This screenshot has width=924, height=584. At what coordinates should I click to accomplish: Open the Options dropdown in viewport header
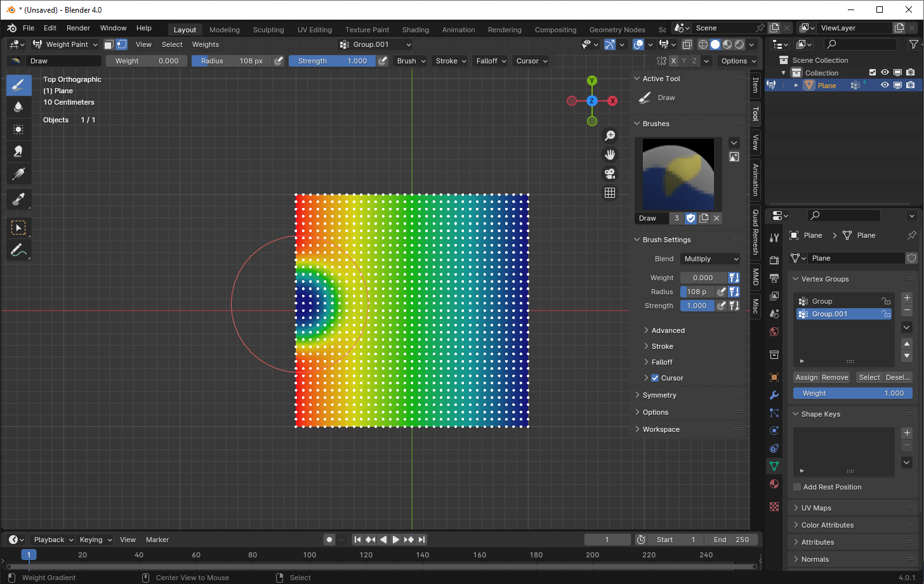pyautogui.click(x=738, y=61)
